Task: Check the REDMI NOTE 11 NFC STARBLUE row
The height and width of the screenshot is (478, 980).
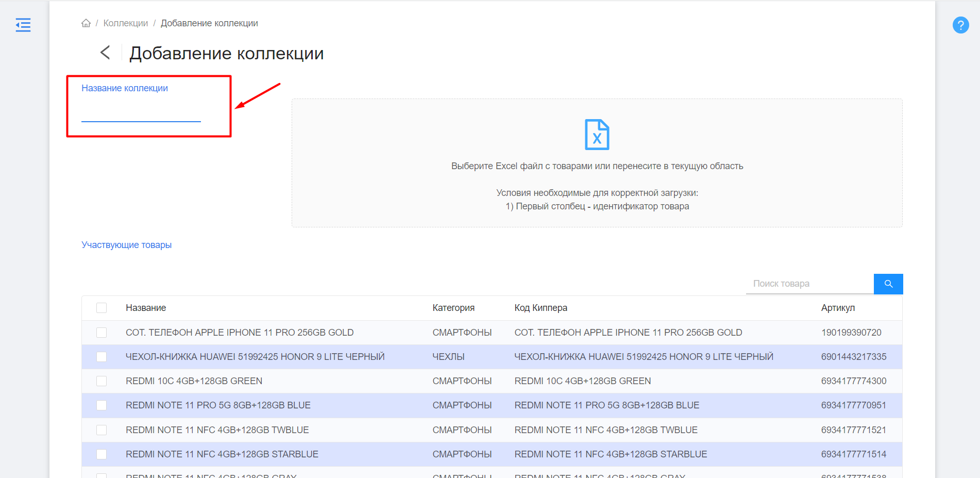Action: 102,454
